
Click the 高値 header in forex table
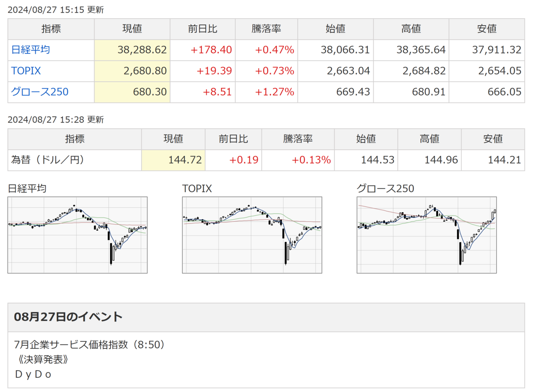click(429, 139)
